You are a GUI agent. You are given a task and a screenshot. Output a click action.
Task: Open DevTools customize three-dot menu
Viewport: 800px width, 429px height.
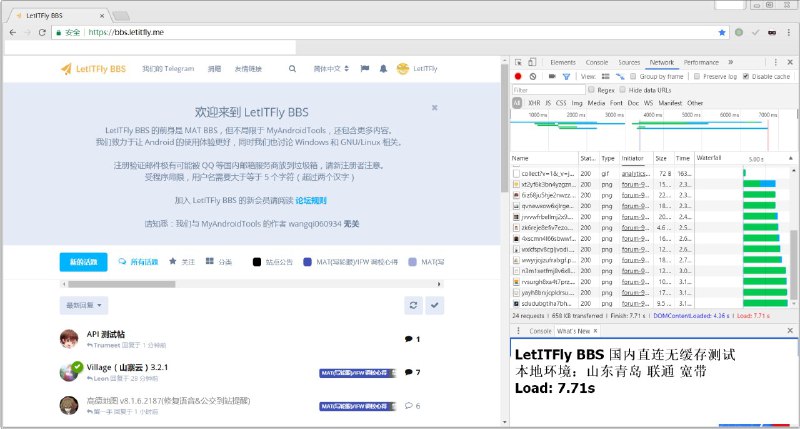click(776, 62)
